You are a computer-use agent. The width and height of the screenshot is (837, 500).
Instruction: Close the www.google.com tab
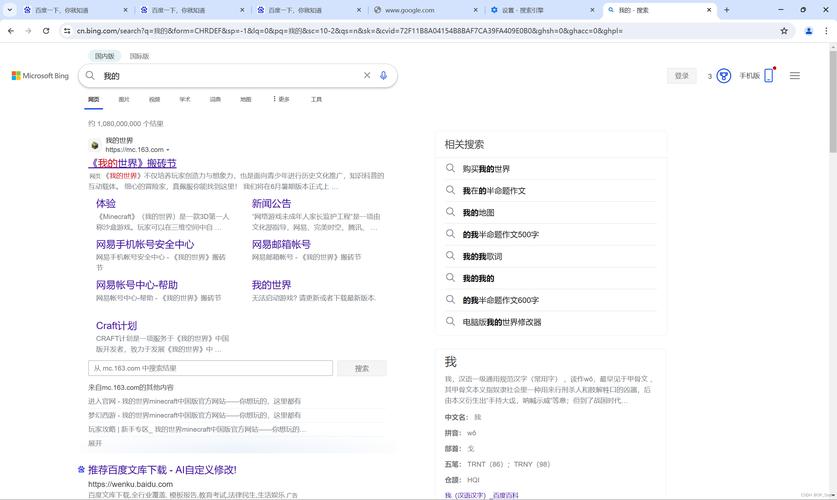(x=476, y=10)
